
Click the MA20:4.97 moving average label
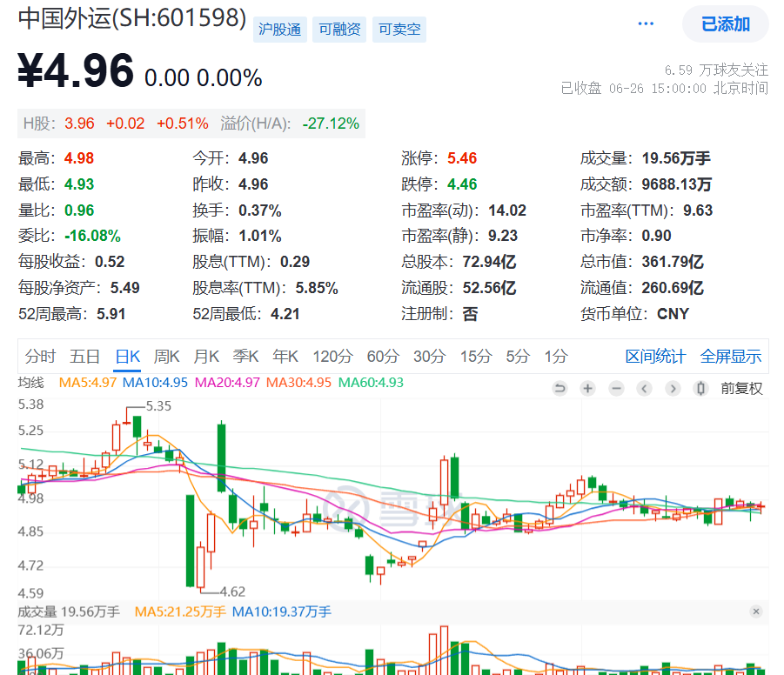point(227,383)
